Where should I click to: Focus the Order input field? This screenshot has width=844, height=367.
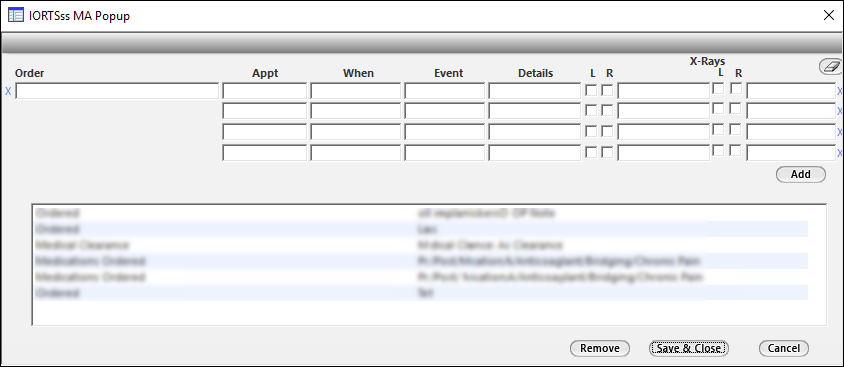pyautogui.click(x=117, y=91)
